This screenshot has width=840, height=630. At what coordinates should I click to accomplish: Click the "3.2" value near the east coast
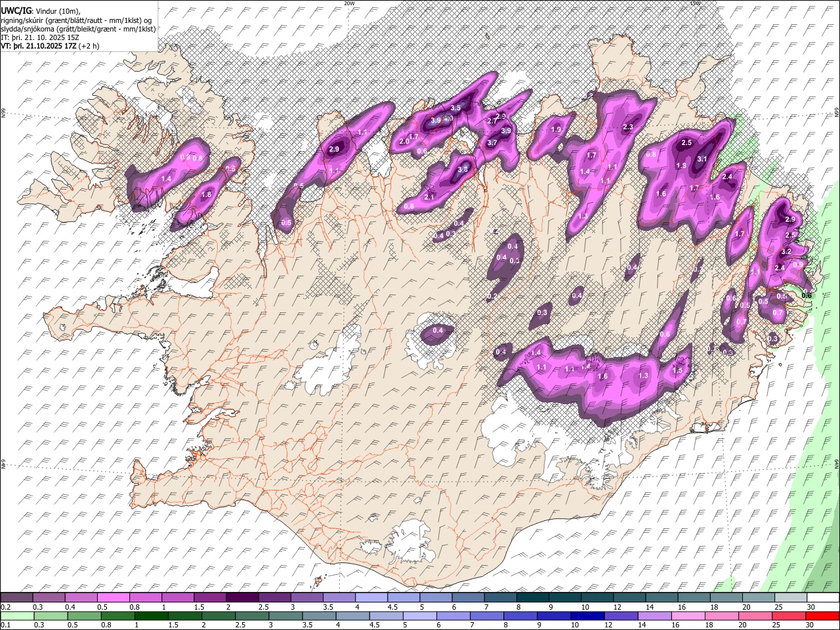click(x=787, y=251)
